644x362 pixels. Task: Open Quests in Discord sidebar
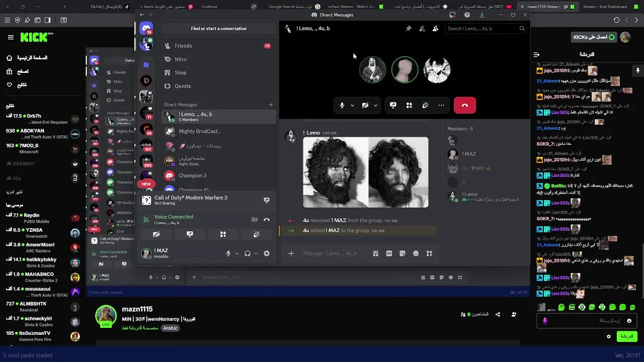pyautogui.click(x=218, y=86)
